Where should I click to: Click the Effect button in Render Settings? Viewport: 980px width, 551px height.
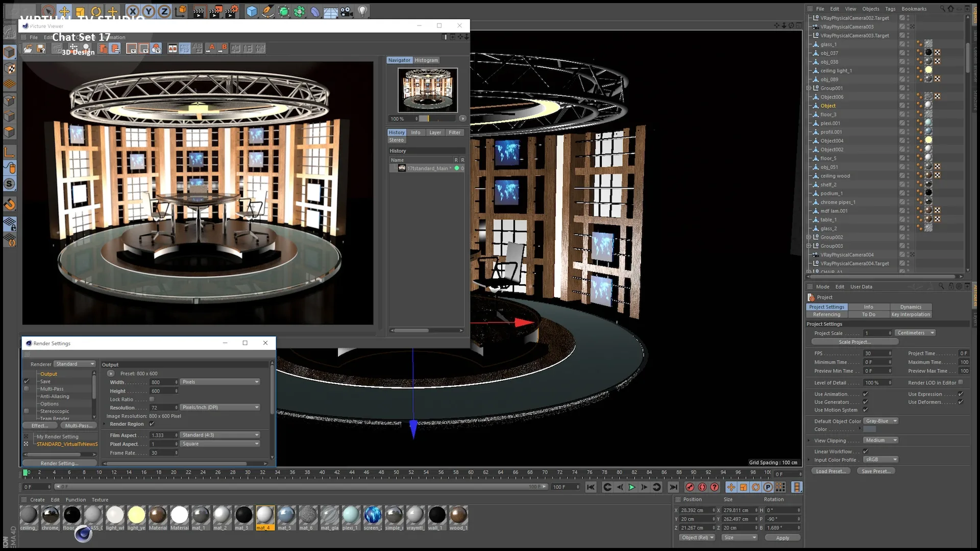(x=40, y=425)
